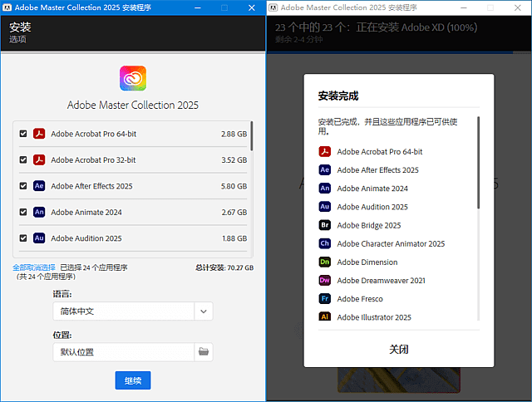Uncheck Adobe Acrobat Pro 64-bit checkbox
The height and width of the screenshot is (402, 532).
23,134
